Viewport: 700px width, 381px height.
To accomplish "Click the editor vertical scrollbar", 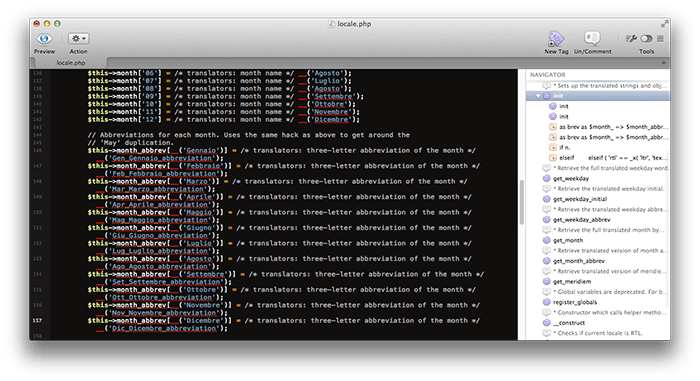I will [521, 202].
